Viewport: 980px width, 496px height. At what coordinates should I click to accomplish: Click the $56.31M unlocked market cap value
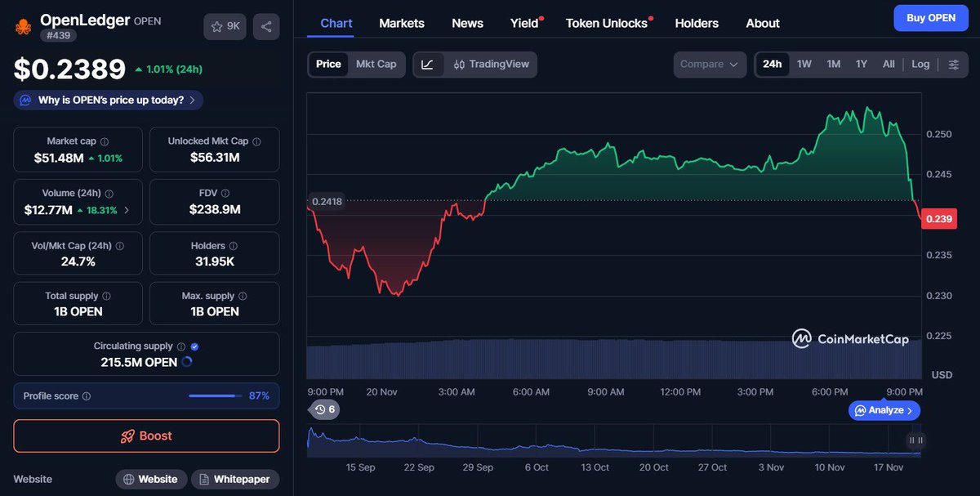[215, 158]
